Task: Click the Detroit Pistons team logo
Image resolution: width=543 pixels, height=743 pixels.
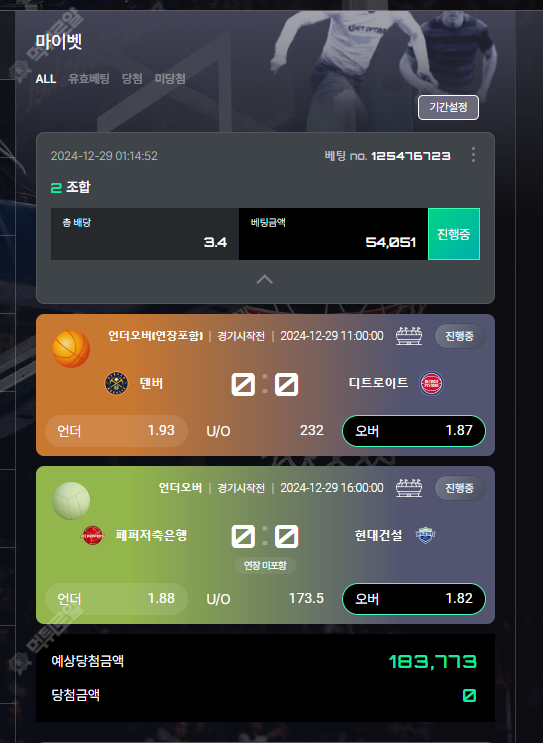Action: (431, 383)
